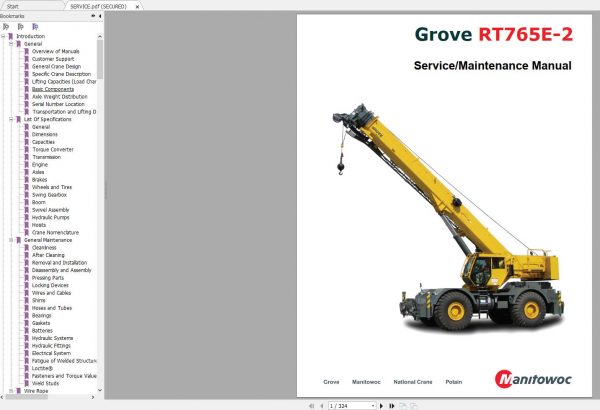This screenshot has height=410, width=600.
Task: Go to the first page button
Action: click(x=311, y=406)
